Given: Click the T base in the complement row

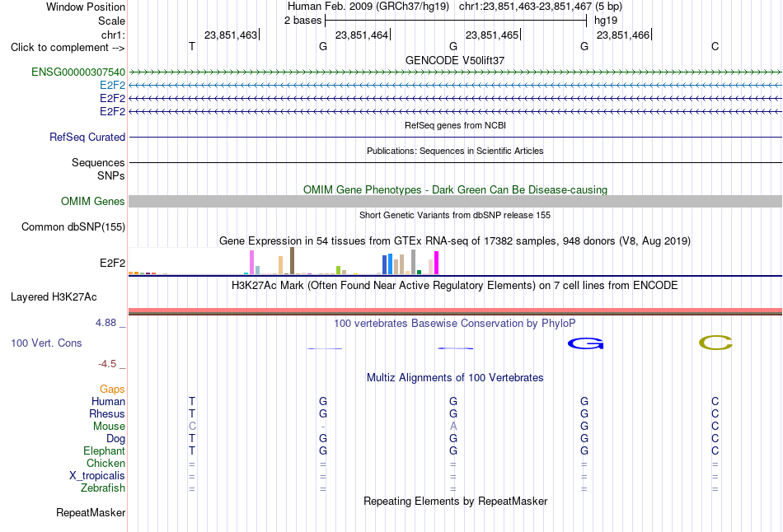Looking at the screenshot, I should tap(192, 46).
